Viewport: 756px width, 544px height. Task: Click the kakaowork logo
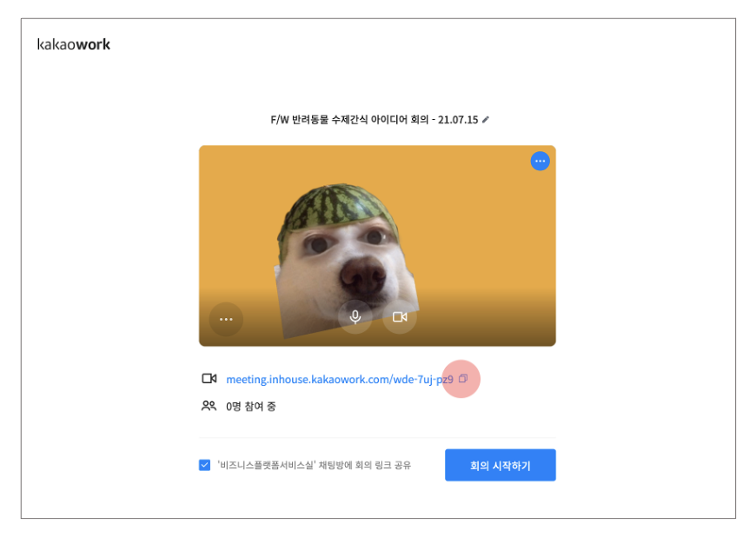(x=74, y=44)
